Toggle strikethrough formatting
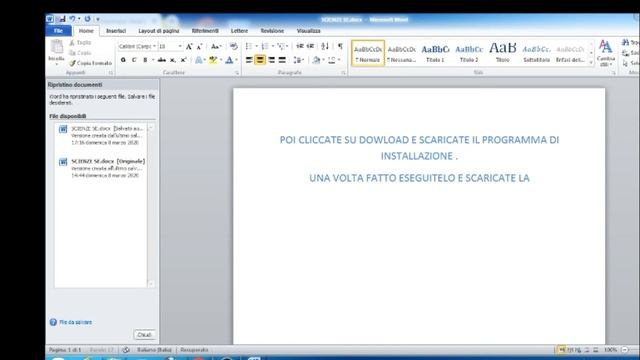Image resolution: width=640 pixels, height=360 pixels. (162, 60)
